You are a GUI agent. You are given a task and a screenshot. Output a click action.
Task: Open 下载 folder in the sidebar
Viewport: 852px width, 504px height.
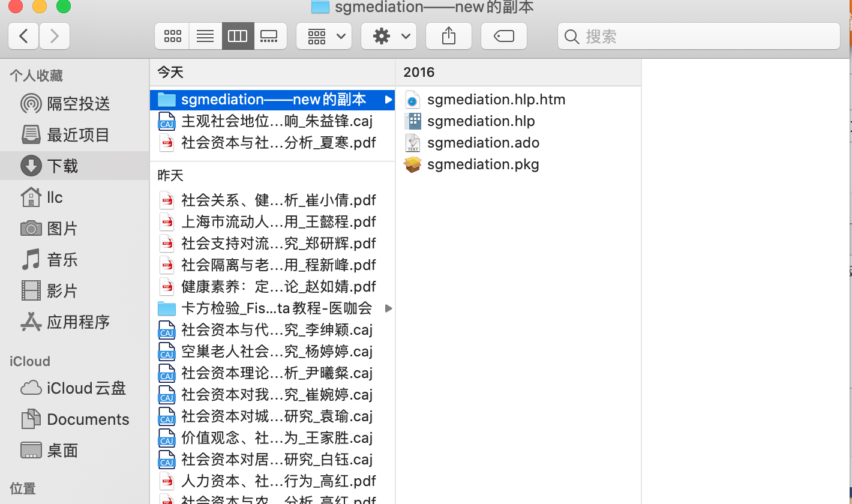pos(74,166)
